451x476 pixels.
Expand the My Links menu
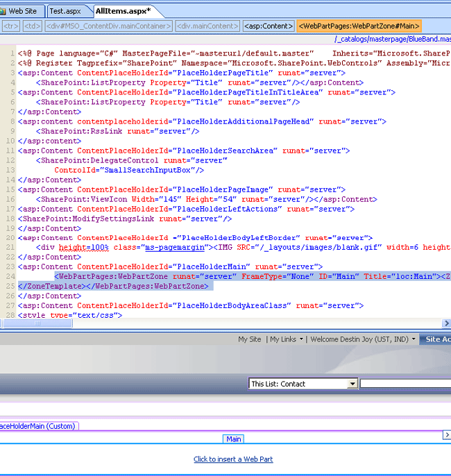click(286, 339)
